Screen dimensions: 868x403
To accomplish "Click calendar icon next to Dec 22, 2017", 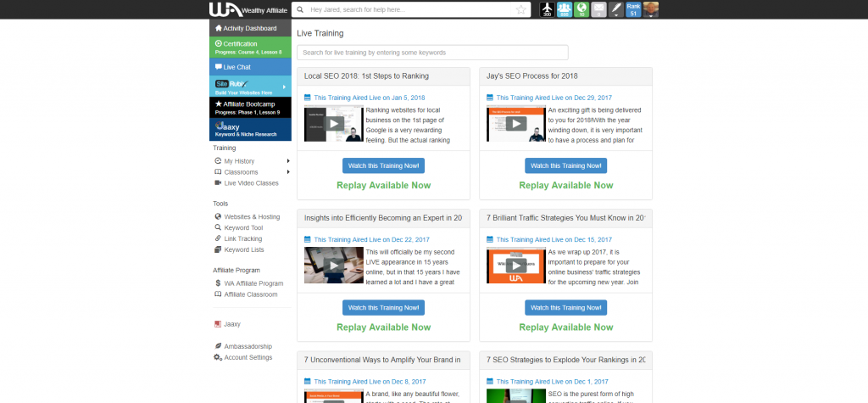I will (x=308, y=239).
